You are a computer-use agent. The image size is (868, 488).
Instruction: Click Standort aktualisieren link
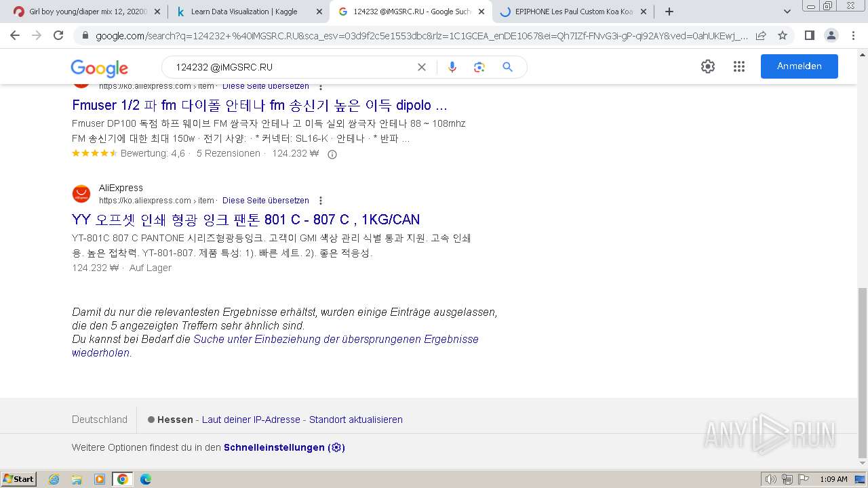click(356, 420)
